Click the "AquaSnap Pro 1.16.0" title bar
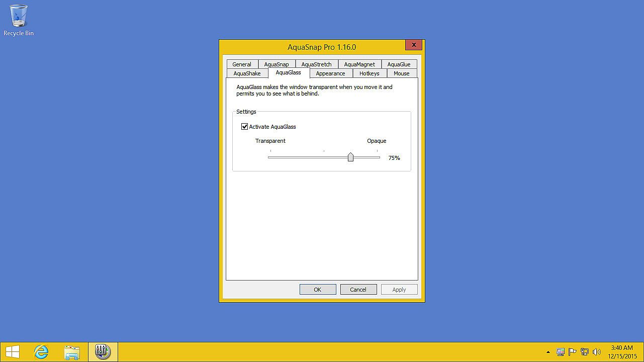The height and width of the screenshot is (362, 644). 322,47
